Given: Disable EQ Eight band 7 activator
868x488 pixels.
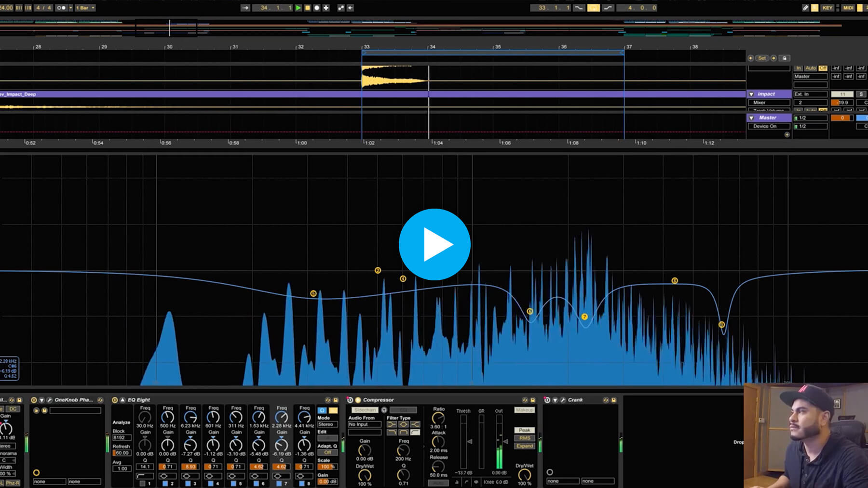Looking at the screenshot, I should tap(279, 483).
